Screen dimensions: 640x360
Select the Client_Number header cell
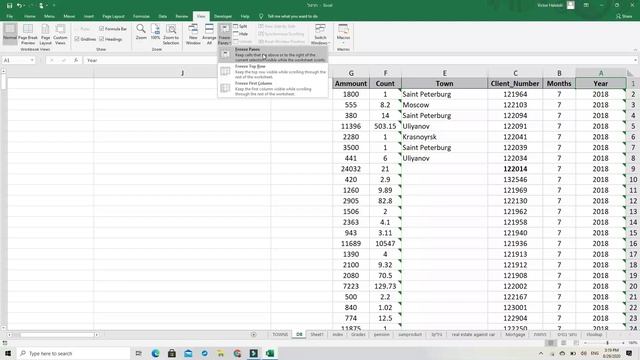coord(515,83)
